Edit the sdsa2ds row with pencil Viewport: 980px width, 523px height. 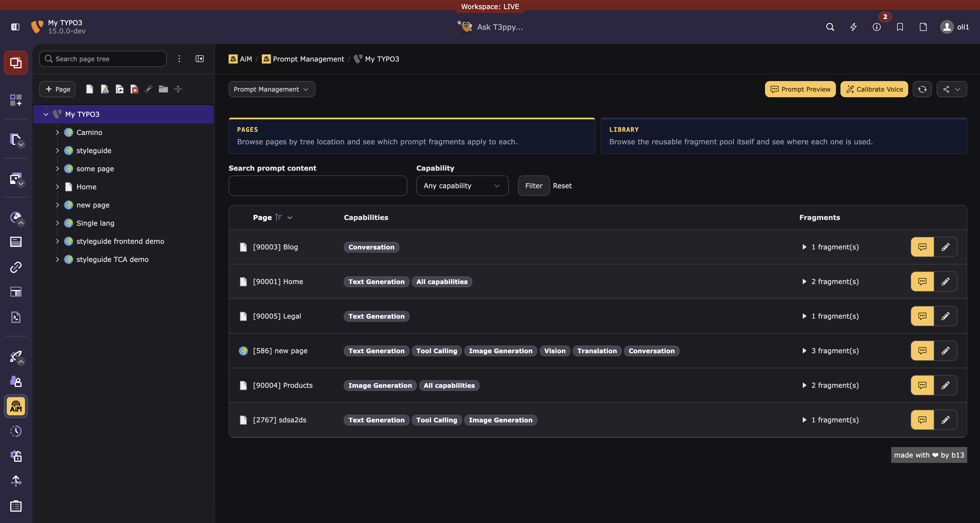click(946, 420)
